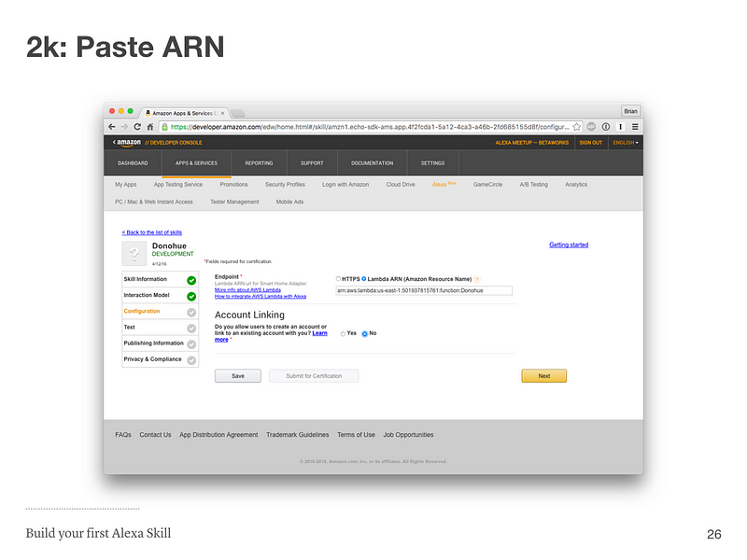Click the help icon beside Lambda ARN
This screenshot has width=747, height=560.
(x=477, y=279)
